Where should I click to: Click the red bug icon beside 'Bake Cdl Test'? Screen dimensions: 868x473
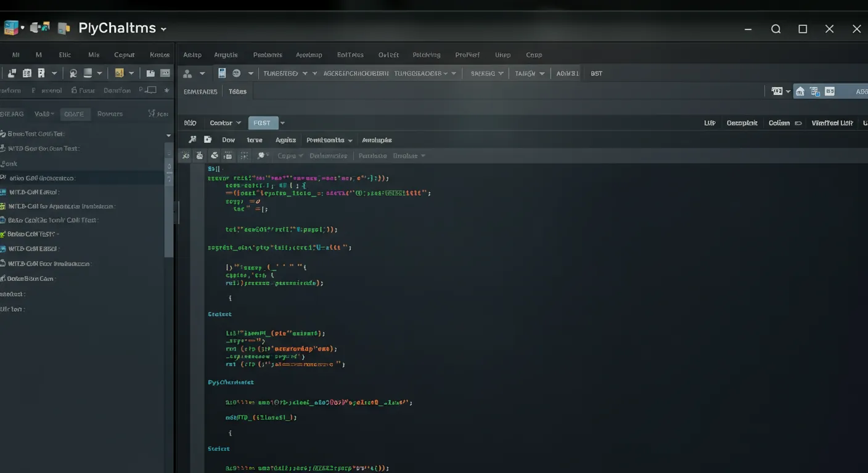pyautogui.click(x=6, y=234)
